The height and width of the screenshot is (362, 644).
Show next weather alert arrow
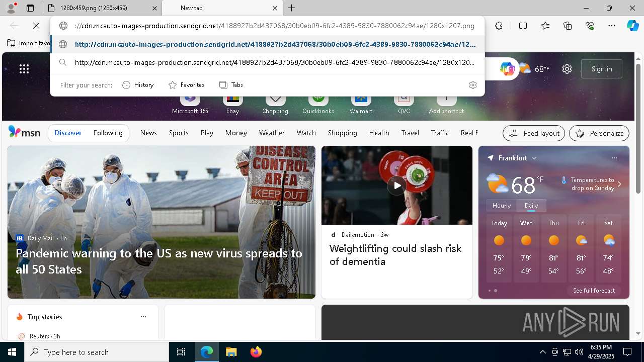tap(619, 184)
